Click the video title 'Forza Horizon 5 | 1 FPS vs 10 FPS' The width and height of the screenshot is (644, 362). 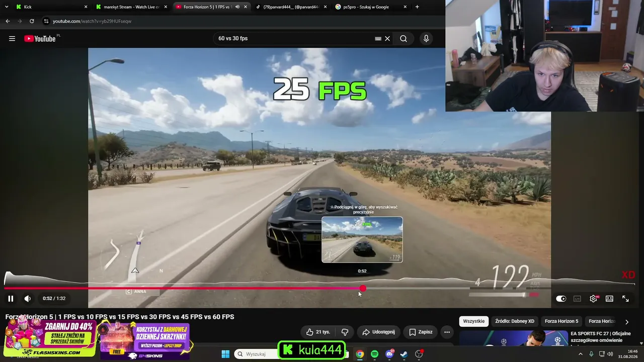[x=120, y=317]
